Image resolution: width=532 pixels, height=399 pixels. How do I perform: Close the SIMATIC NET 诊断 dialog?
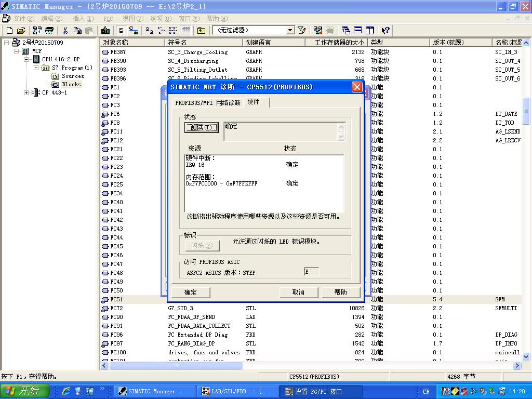[x=357, y=87]
